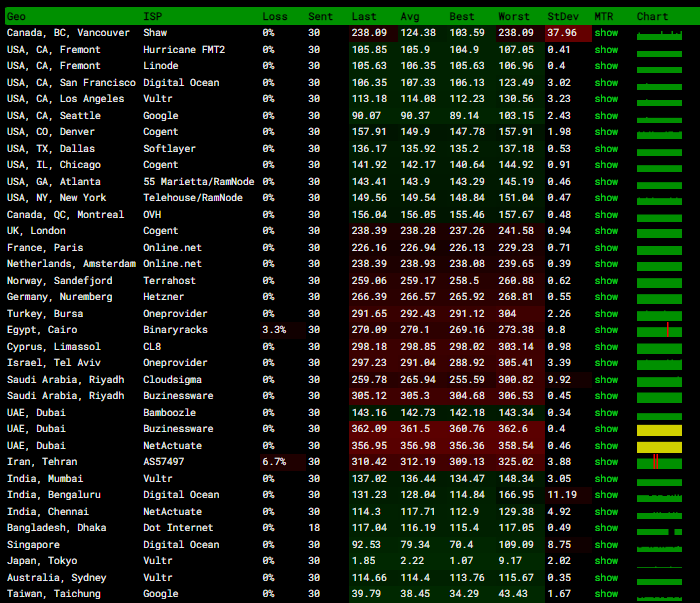Click the Best column header

pyautogui.click(x=462, y=17)
